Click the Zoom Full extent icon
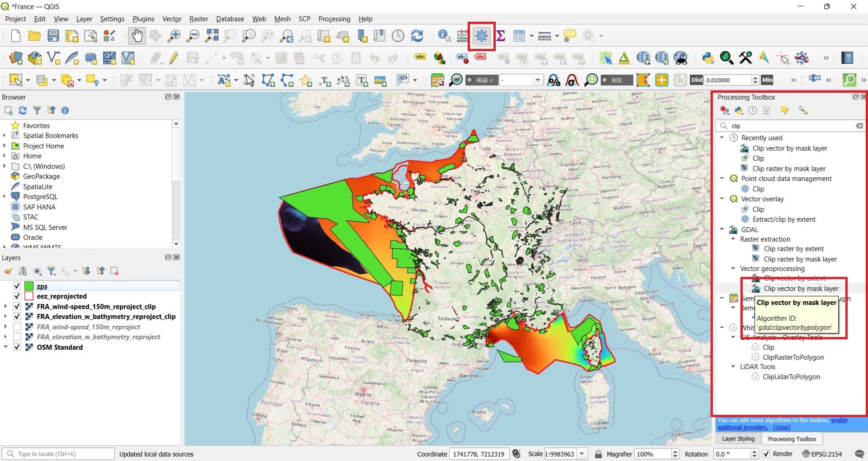The width and height of the screenshot is (868, 461). coord(212,36)
